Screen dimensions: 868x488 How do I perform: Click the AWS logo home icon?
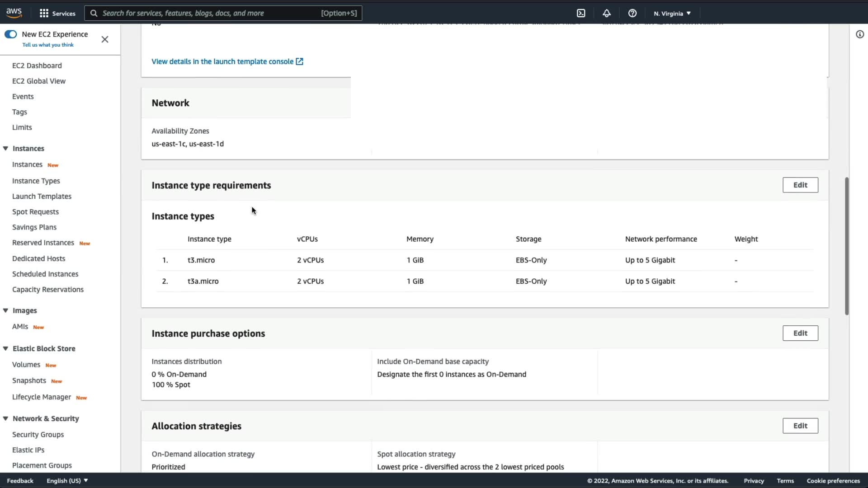click(x=14, y=13)
